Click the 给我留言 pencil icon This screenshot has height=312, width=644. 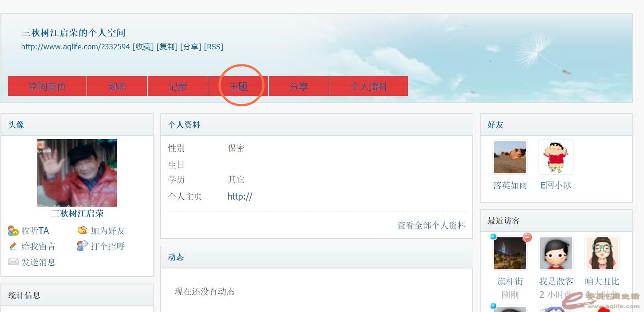click(13, 246)
